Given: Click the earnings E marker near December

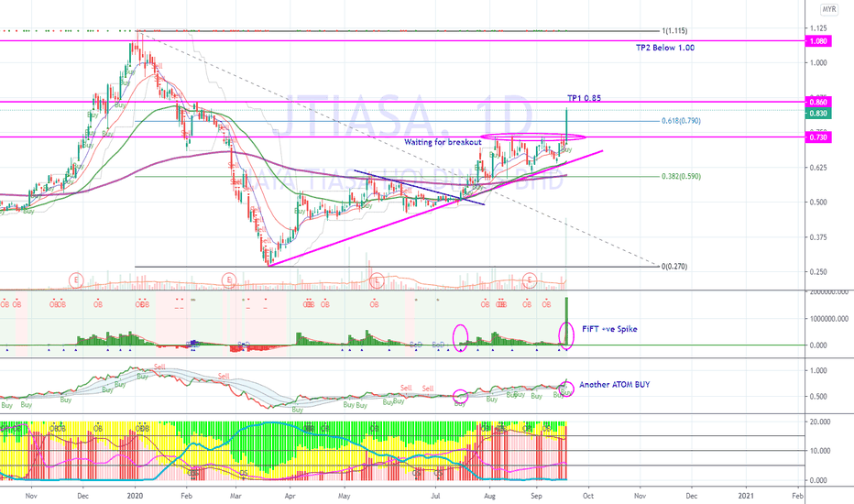Looking at the screenshot, I should [x=76, y=281].
